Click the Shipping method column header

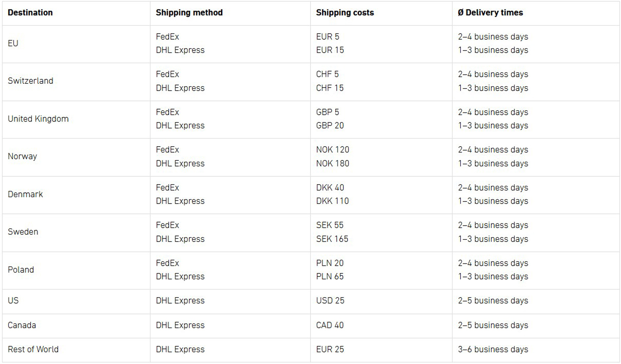pos(189,13)
